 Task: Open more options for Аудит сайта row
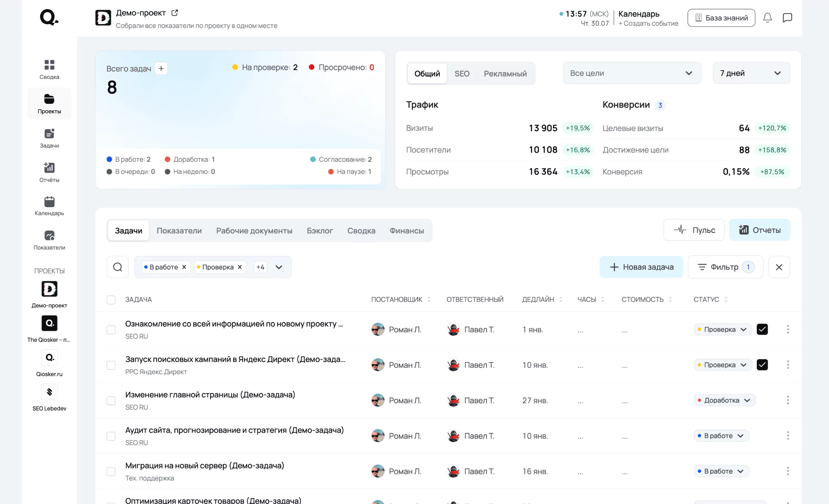(x=788, y=436)
